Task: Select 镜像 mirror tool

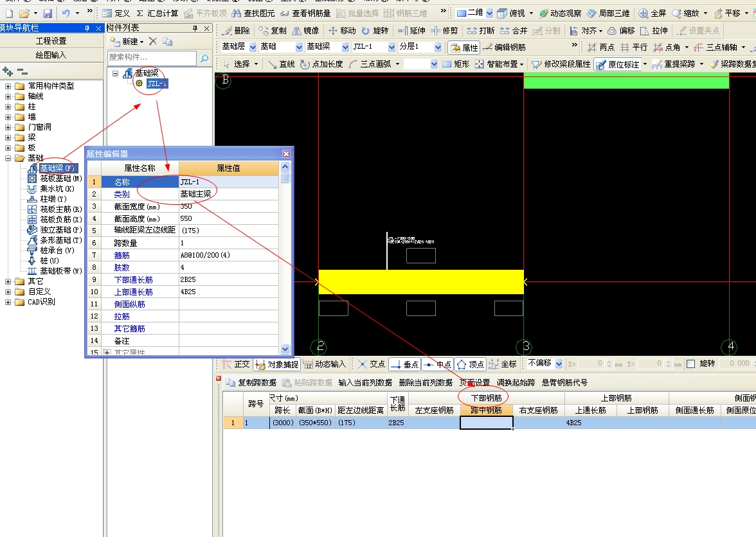Action: (305, 31)
